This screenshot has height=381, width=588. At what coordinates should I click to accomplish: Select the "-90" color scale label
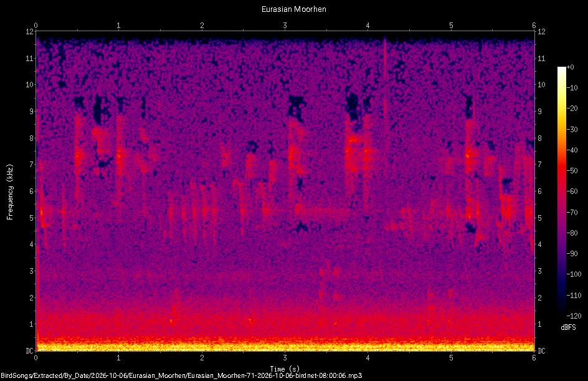click(x=572, y=254)
